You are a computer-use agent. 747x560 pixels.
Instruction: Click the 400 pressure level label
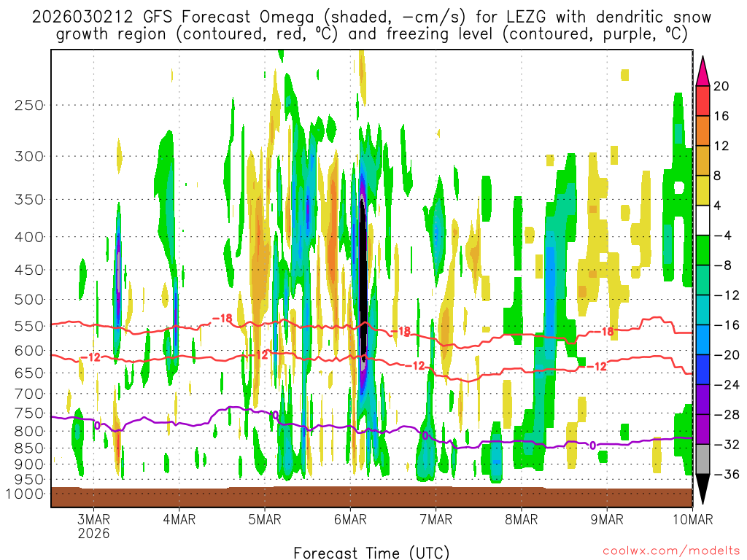29,237
